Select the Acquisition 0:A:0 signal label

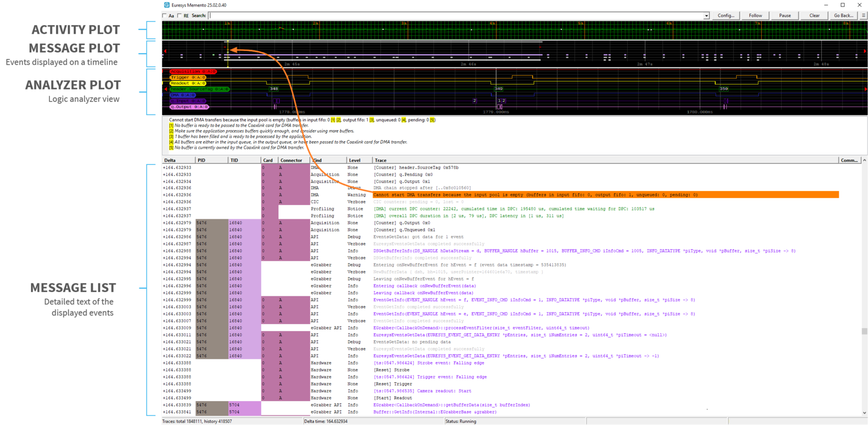click(x=193, y=72)
